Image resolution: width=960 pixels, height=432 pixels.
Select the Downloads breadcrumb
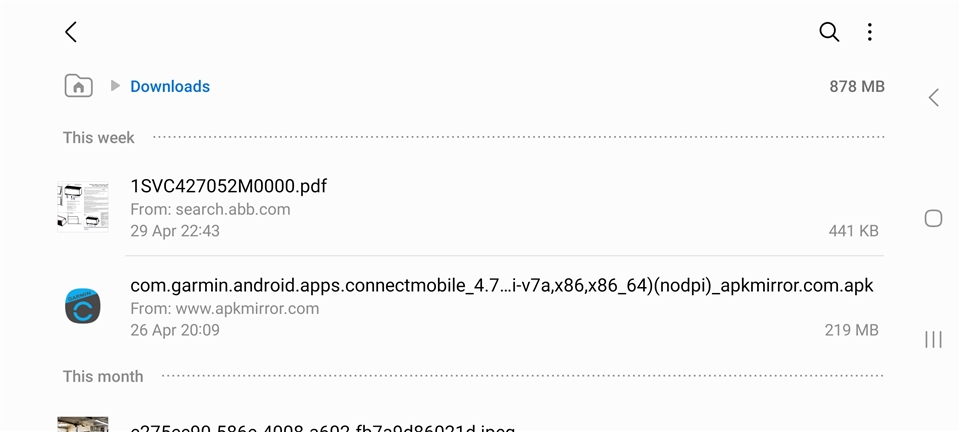pyautogui.click(x=170, y=86)
